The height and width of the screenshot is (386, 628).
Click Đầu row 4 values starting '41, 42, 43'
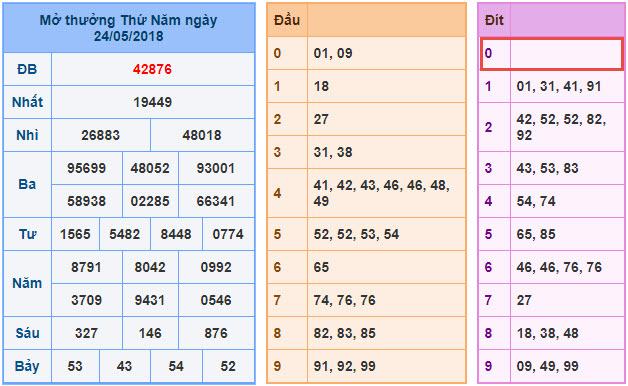pos(382,193)
